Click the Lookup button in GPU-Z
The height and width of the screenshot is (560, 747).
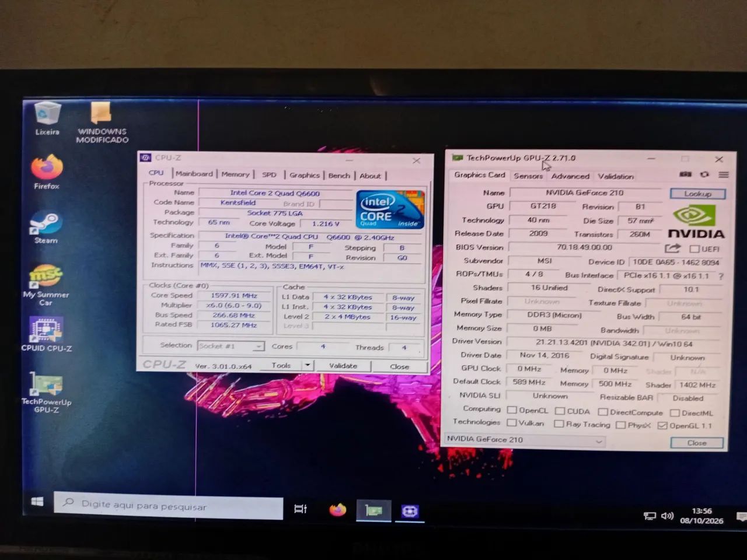click(x=697, y=194)
